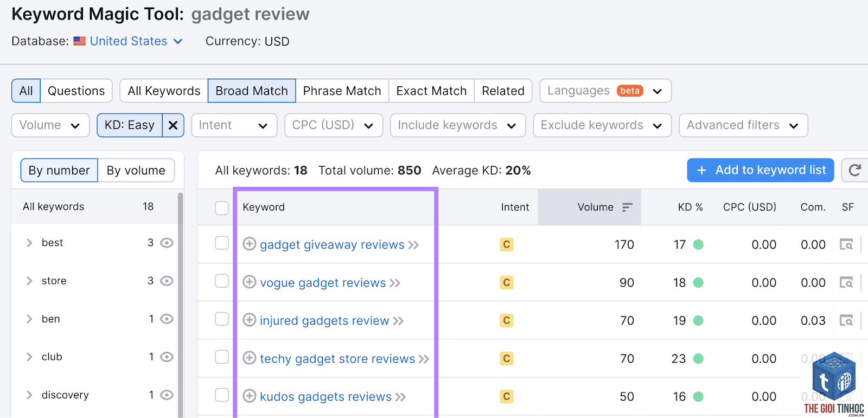This screenshot has height=418, width=868.
Task: Check the vogue gadget reviews row
Action: [222, 281]
